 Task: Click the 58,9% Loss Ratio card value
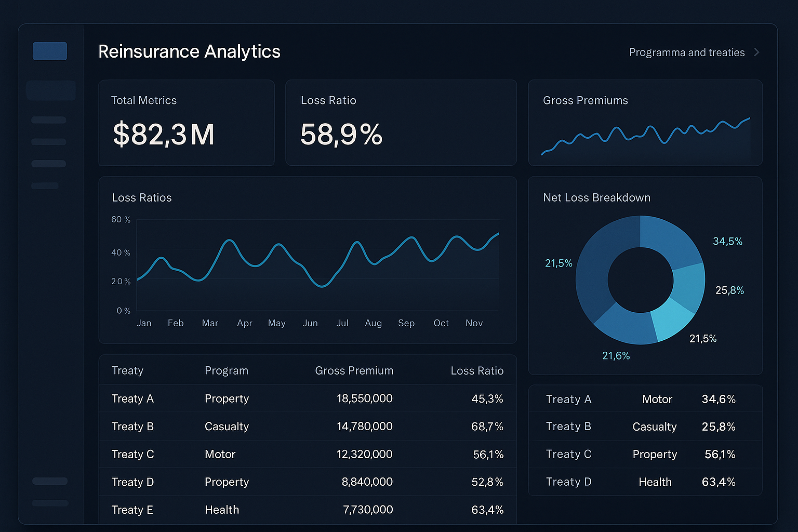click(341, 134)
